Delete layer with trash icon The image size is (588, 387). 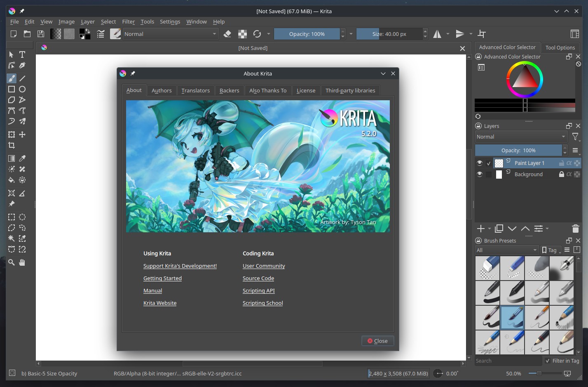coord(576,229)
